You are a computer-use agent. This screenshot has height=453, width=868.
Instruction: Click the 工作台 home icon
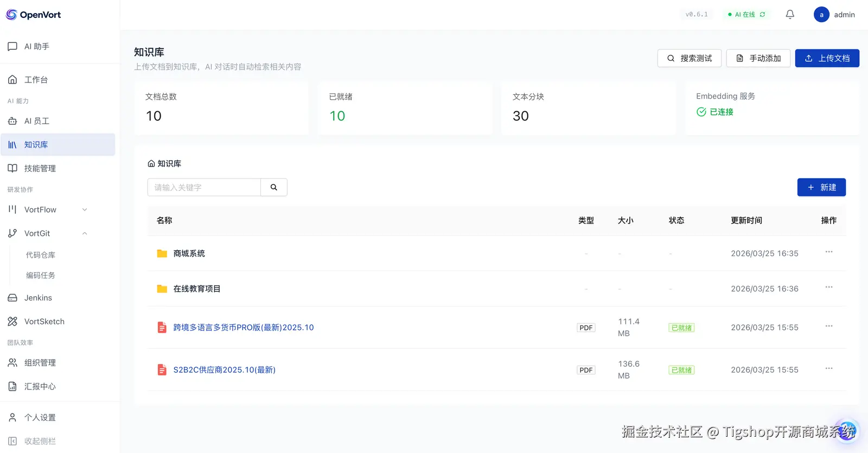pos(12,80)
